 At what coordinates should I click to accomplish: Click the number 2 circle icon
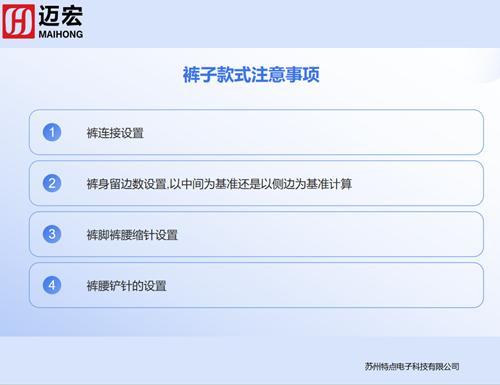[52, 183]
